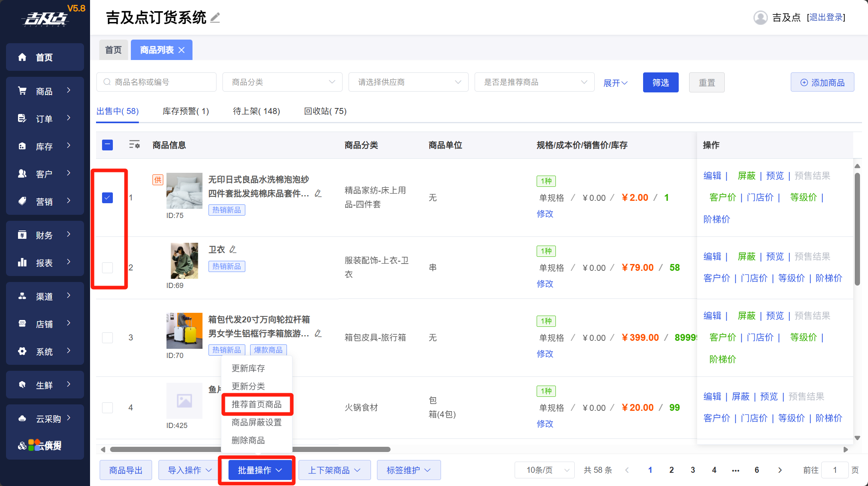The image size is (868, 486).
Task: Click the pencil edit icon beside system title
Action: click(x=215, y=18)
